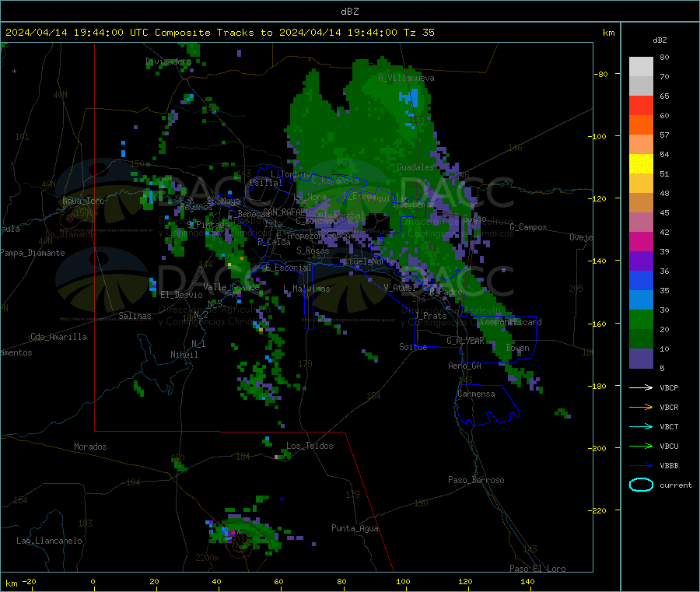Click the cyan 'current' ellipse symbol
700x592 pixels.
pos(641,485)
